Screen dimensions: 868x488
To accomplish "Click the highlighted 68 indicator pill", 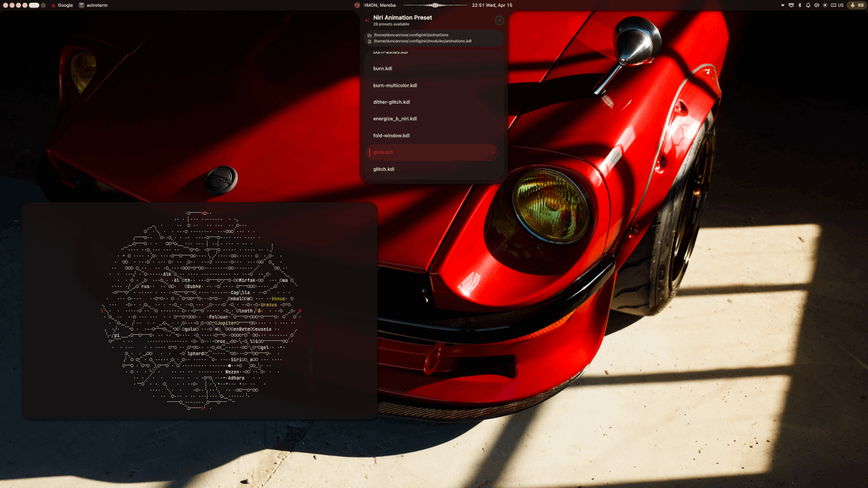I will [x=856, y=5].
